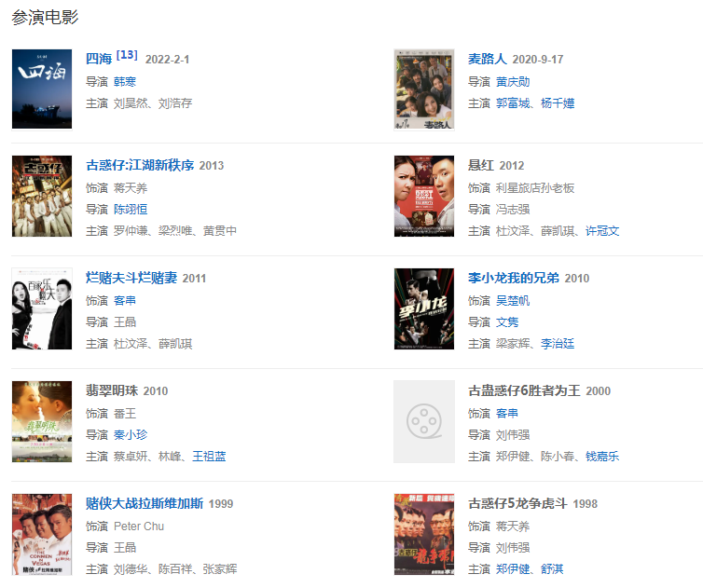Open actress 舒淇 link
This screenshot has width=703, height=588.
click(x=552, y=569)
